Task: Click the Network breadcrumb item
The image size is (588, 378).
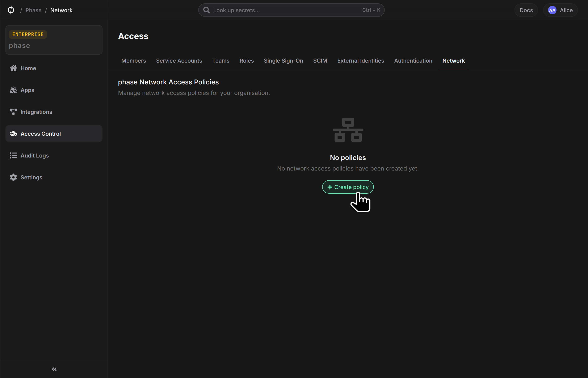Action: (x=61, y=10)
